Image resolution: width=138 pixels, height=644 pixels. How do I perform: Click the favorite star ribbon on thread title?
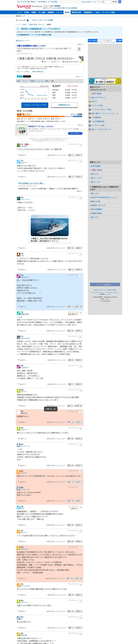[81, 59]
